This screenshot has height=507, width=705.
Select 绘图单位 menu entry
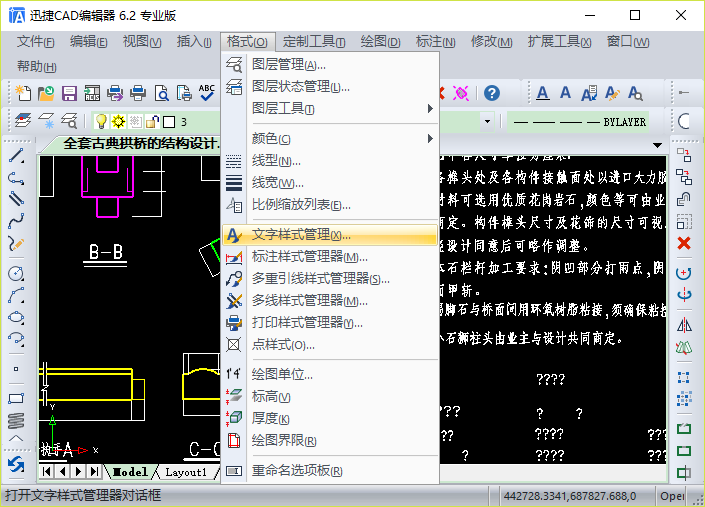[x=330, y=374]
